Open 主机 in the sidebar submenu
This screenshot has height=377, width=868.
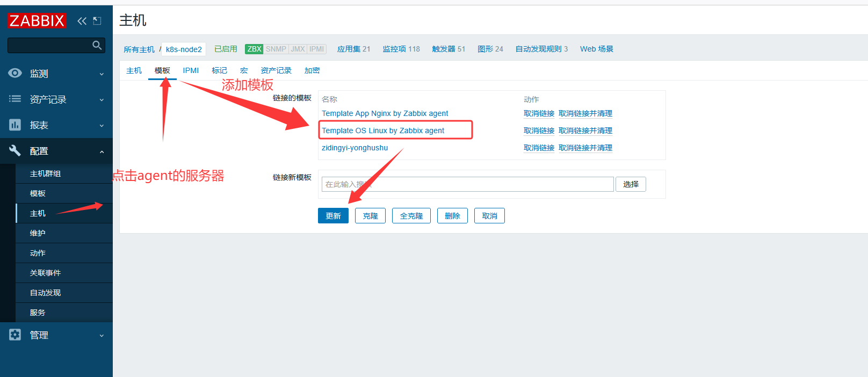64,213
